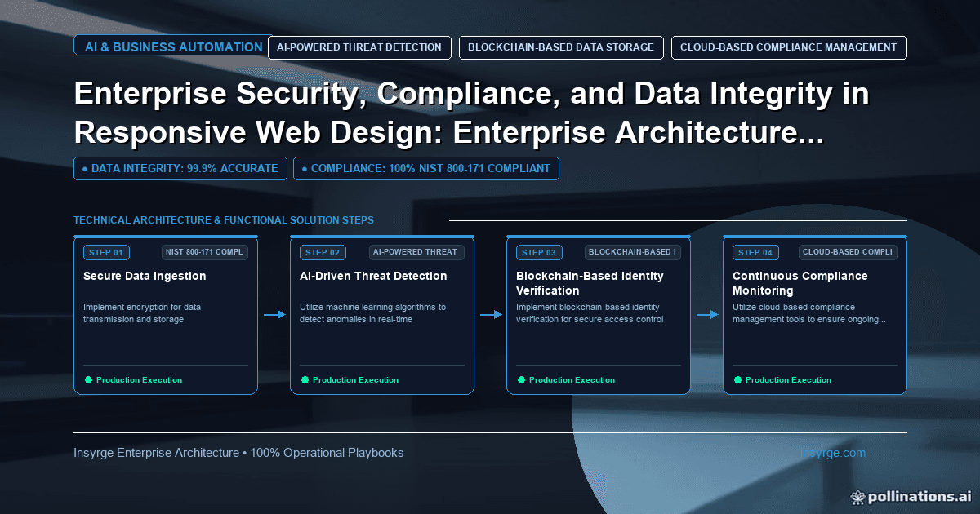Click the STEP 04 label
Image resolution: width=980 pixels, height=514 pixels.
[755, 253]
